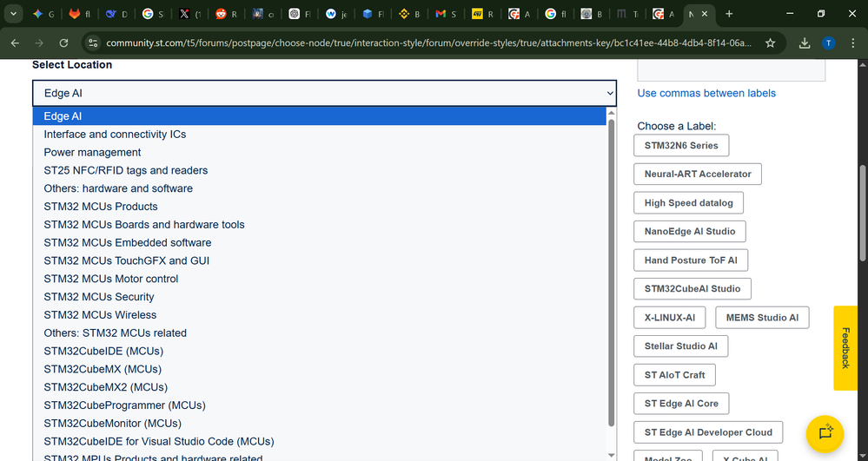The image size is (868, 461).
Task: Open Chrome's three-dot menu
Action: tap(852, 43)
